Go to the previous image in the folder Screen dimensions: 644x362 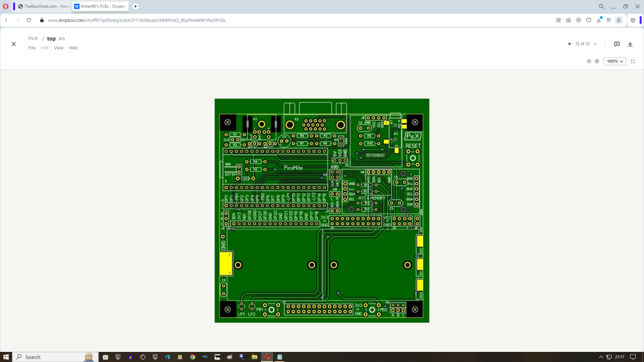tap(570, 44)
